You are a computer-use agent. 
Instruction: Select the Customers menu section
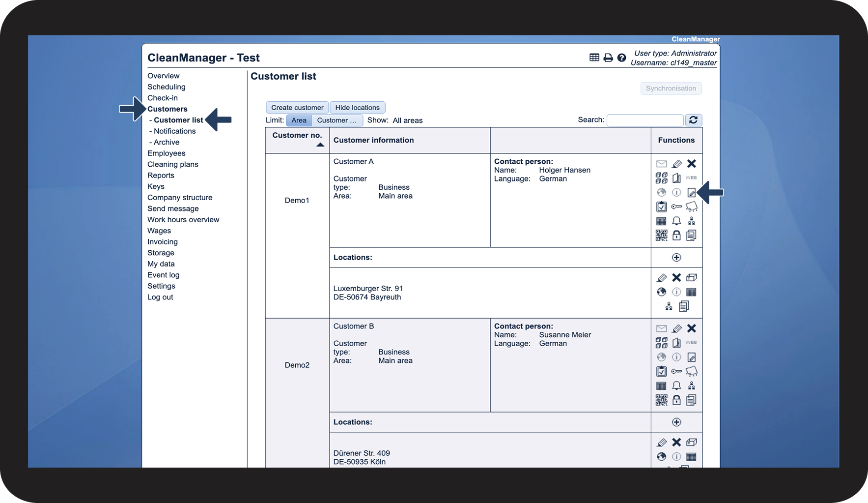tap(168, 109)
